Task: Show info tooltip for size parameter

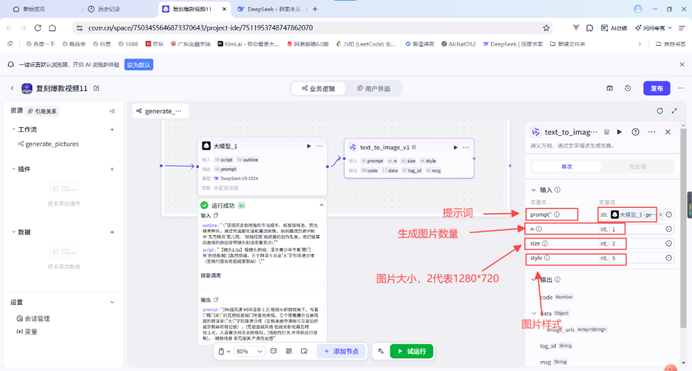Action: pyautogui.click(x=545, y=244)
